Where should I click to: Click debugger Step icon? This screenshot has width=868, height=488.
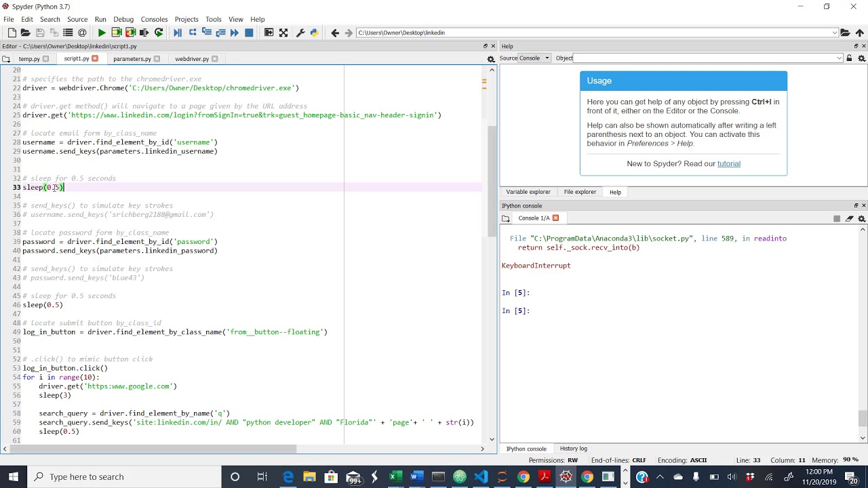(193, 33)
